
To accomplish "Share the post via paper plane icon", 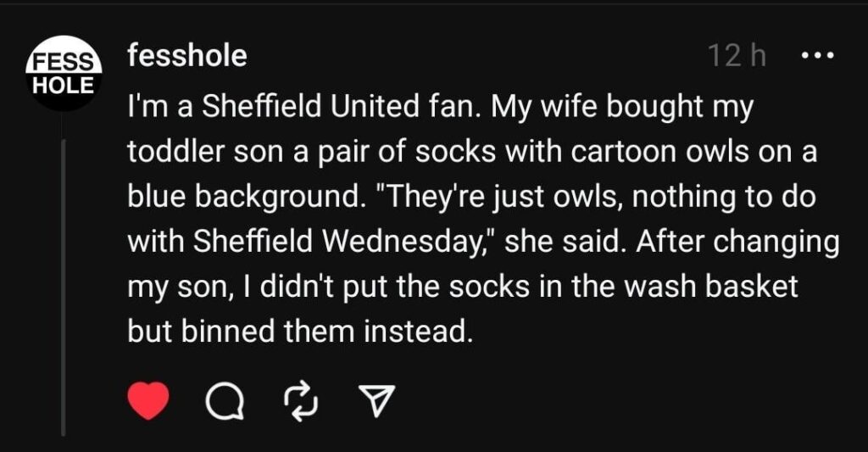I will click(378, 400).
